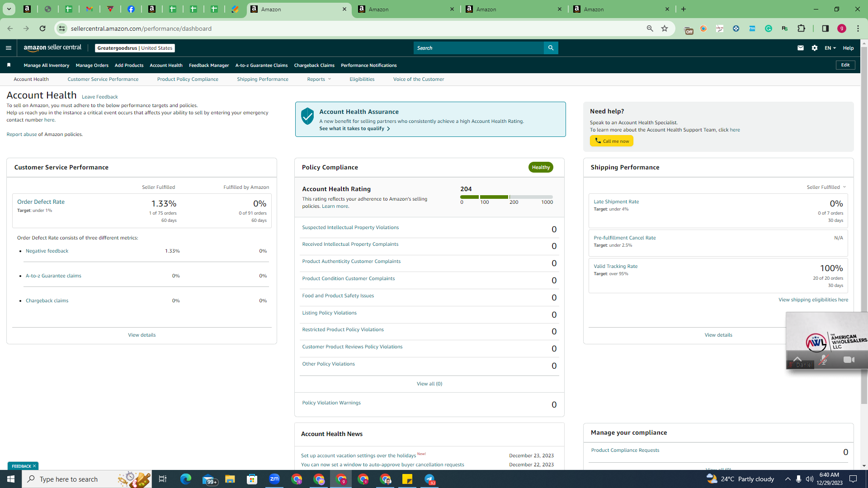Open Telegram from the taskbar
The image size is (868, 488).
tap(429, 479)
